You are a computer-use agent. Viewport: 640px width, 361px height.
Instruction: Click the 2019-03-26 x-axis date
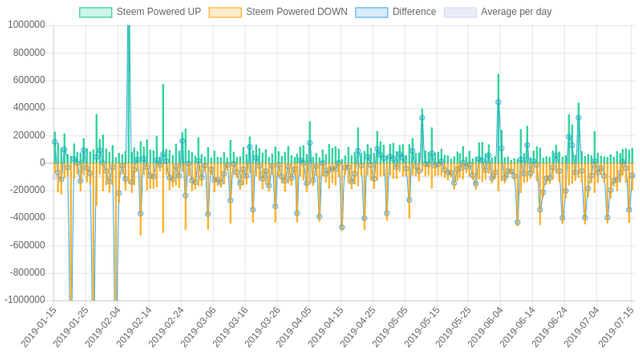tap(262, 327)
